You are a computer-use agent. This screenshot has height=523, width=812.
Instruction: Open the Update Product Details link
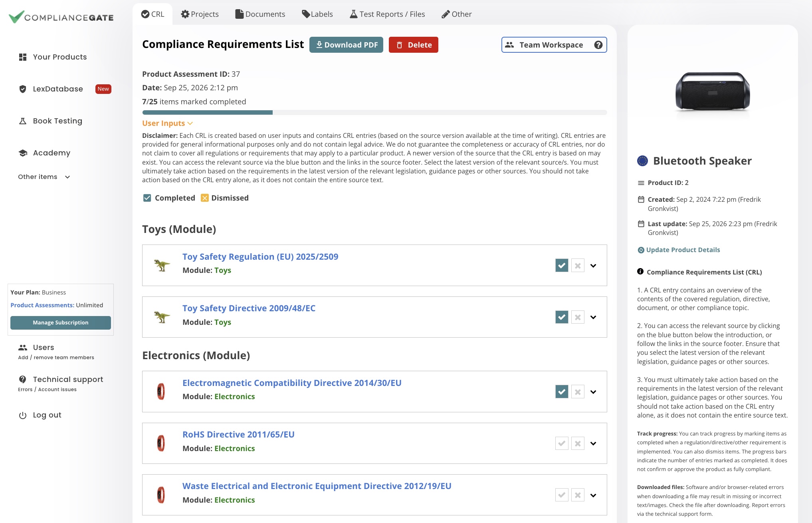(683, 250)
